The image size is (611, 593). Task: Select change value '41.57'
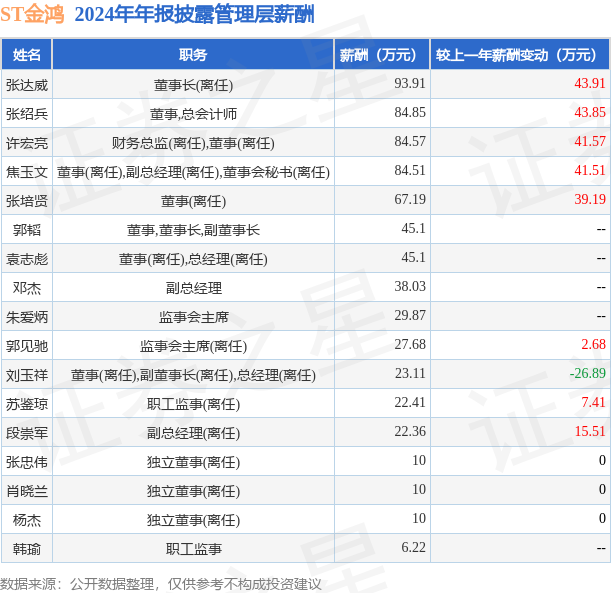[x=590, y=141]
